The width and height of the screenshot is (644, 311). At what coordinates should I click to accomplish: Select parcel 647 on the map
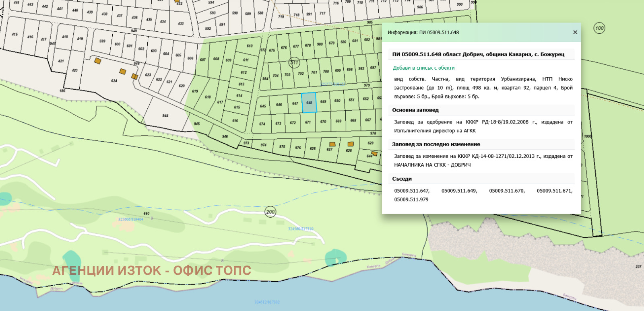[x=295, y=103]
